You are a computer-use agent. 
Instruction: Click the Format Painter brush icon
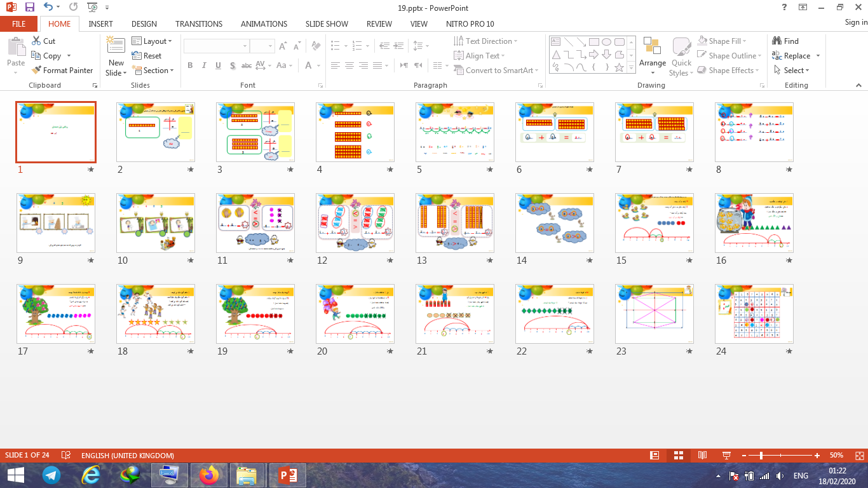click(36, 71)
